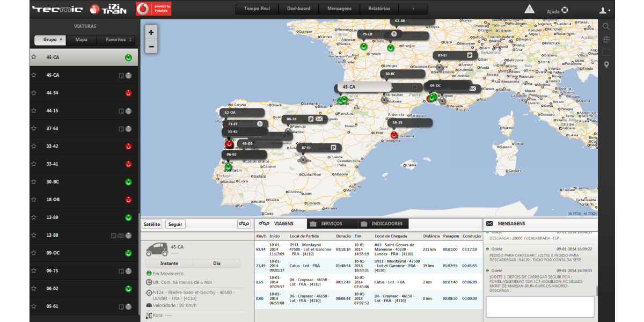The width and height of the screenshot is (644, 322).
Task: Open the user account dropdown menu
Action: click(x=605, y=10)
